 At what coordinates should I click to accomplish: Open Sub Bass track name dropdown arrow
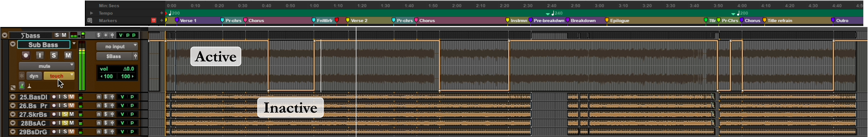click(74, 43)
